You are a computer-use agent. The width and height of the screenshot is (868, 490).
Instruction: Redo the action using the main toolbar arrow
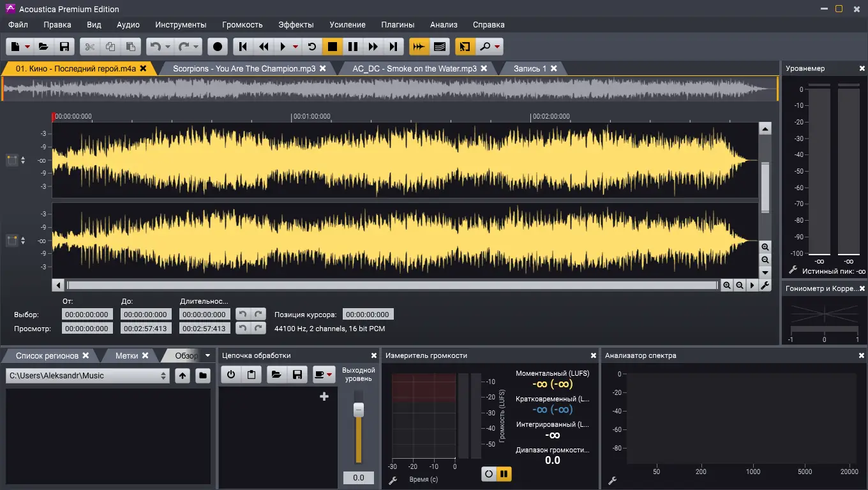tap(184, 47)
